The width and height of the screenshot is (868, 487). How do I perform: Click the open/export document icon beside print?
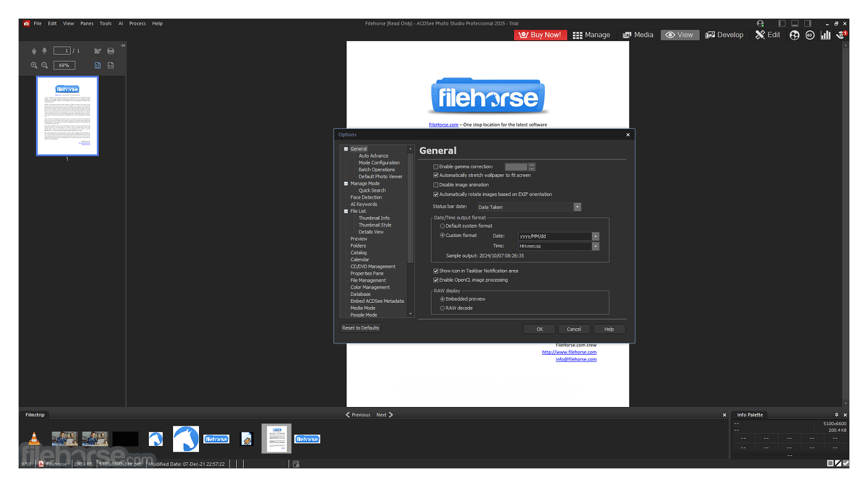[97, 51]
